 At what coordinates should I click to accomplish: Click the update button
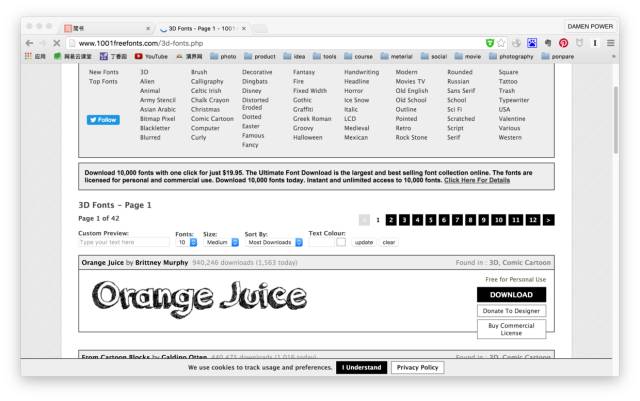pyautogui.click(x=364, y=242)
